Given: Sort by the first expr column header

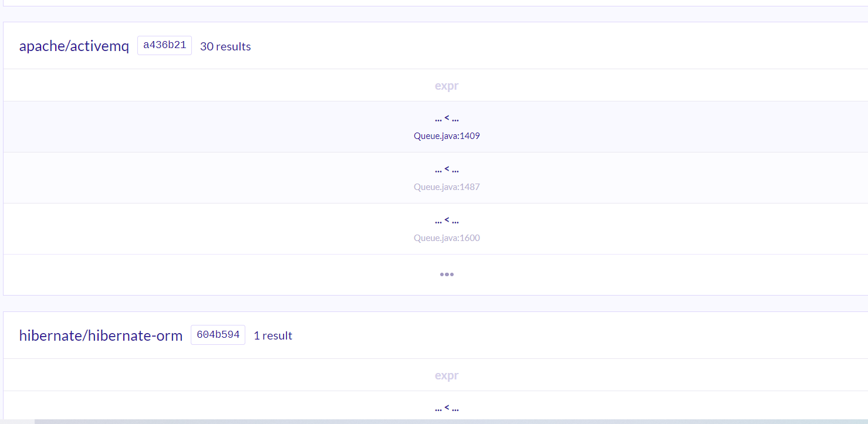Looking at the screenshot, I should [x=447, y=86].
